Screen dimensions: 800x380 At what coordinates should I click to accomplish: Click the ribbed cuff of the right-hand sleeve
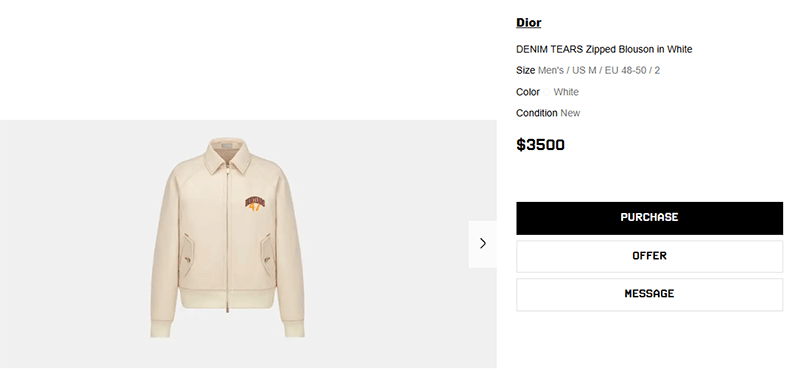294,328
